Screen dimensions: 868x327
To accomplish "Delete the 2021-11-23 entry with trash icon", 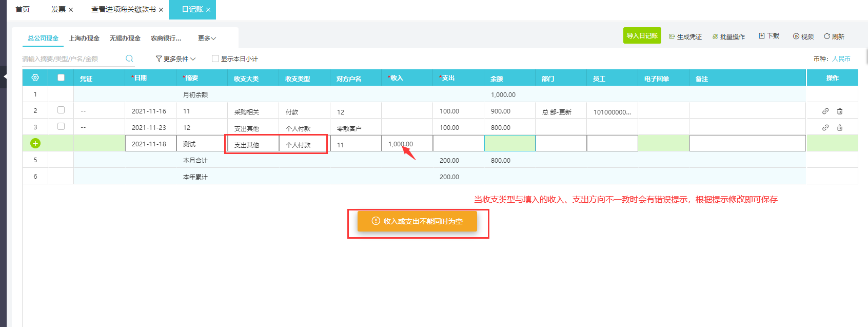I will point(840,127).
